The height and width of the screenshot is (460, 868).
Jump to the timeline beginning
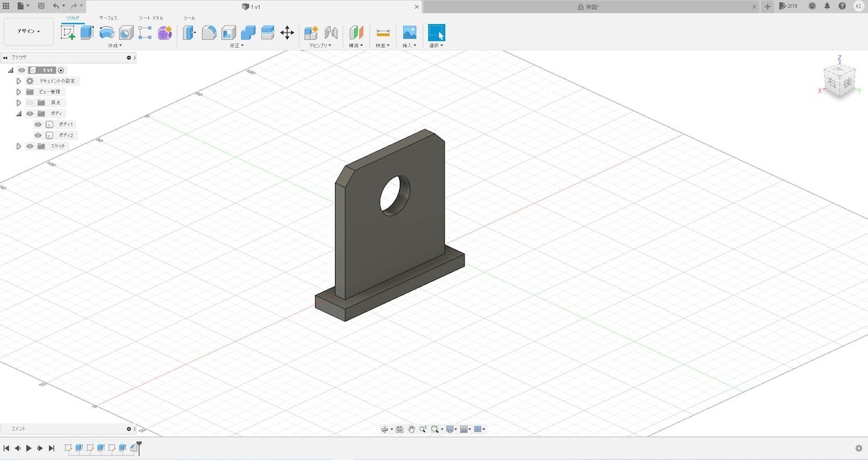(x=6, y=448)
